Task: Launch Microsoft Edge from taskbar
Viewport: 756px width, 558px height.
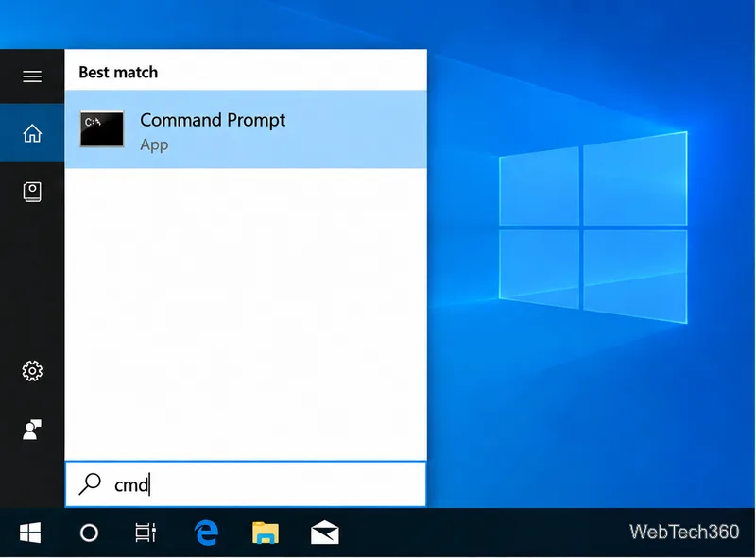Action: pos(206,533)
